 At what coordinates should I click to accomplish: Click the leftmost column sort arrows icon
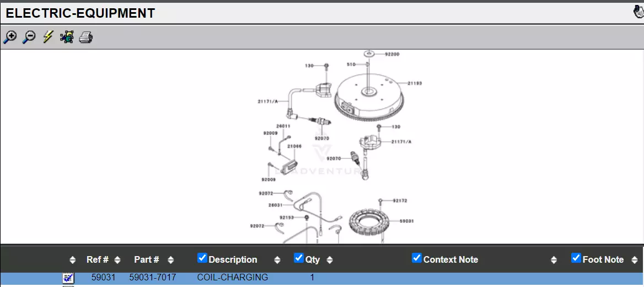pyautogui.click(x=72, y=260)
